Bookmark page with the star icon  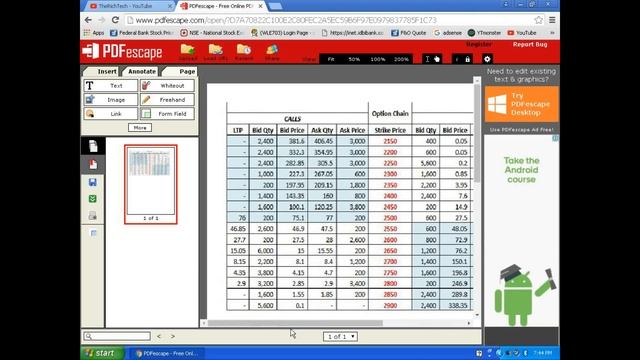coord(539,20)
